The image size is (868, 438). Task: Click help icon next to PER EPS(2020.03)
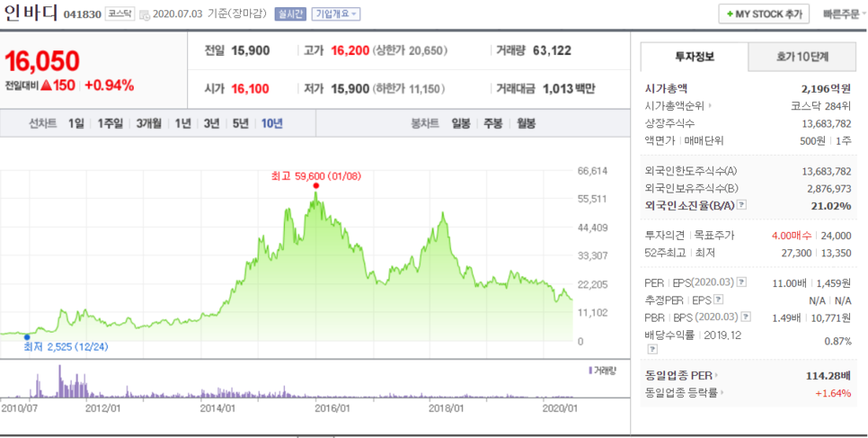(x=742, y=282)
